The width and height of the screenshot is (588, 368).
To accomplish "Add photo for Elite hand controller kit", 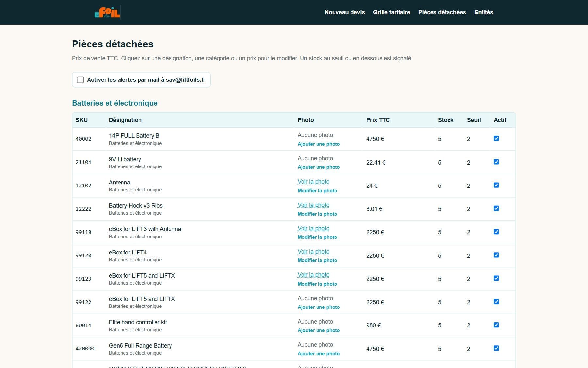I will (x=318, y=330).
